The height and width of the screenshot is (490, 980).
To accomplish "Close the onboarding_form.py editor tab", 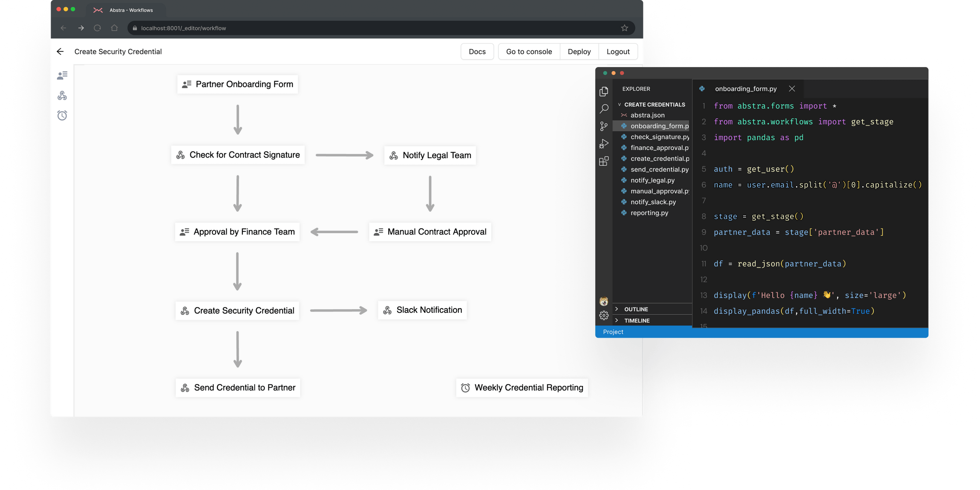I will (x=792, y=89).
